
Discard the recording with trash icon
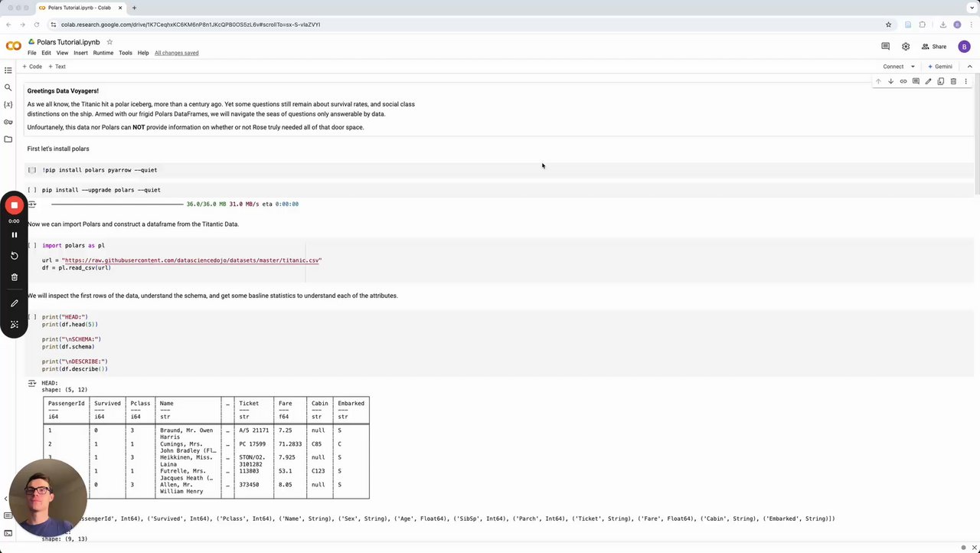(x=14, y=277)
